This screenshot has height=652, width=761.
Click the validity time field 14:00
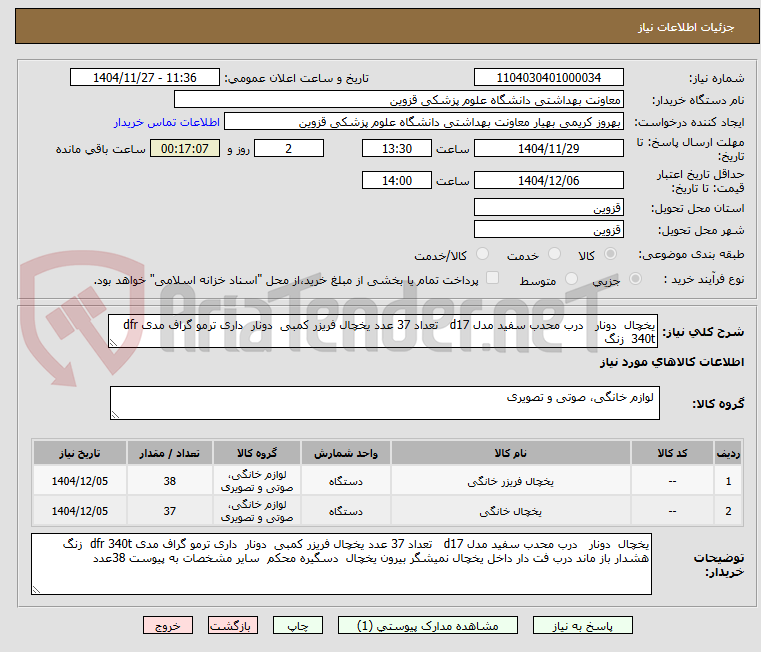(397, 181)
